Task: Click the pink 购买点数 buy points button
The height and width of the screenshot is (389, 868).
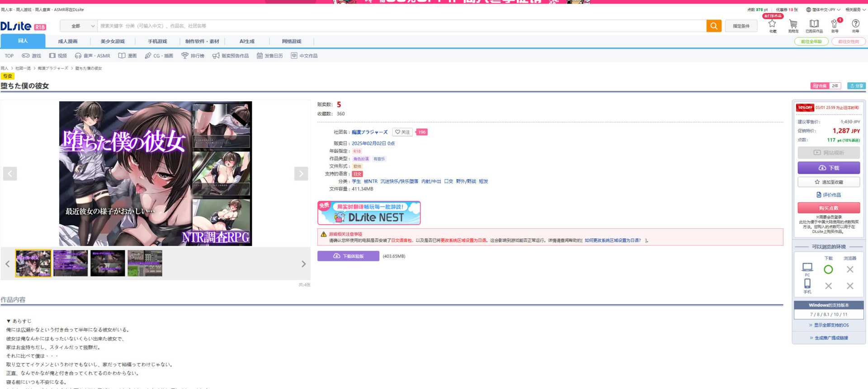Action: pyautogui.click(x=829, y=208)
